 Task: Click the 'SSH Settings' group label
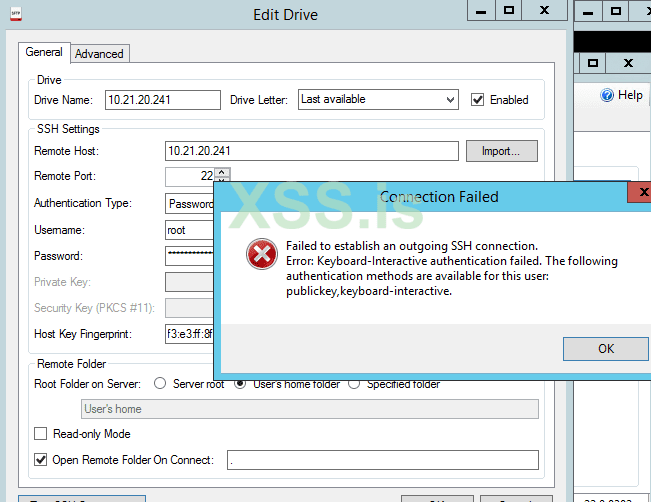coord(68,129)
